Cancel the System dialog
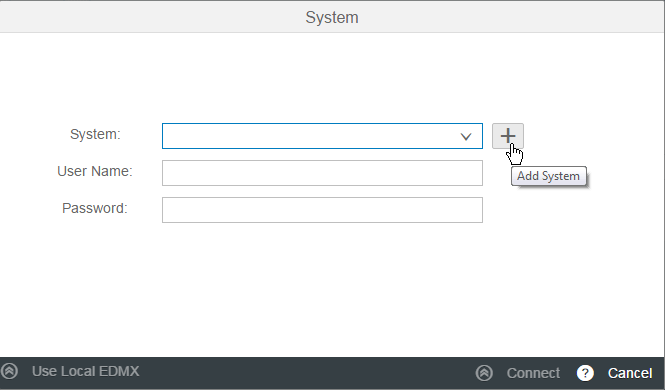Image resolution: width=665 pixels, height=390 pixels. click(630, 373)
